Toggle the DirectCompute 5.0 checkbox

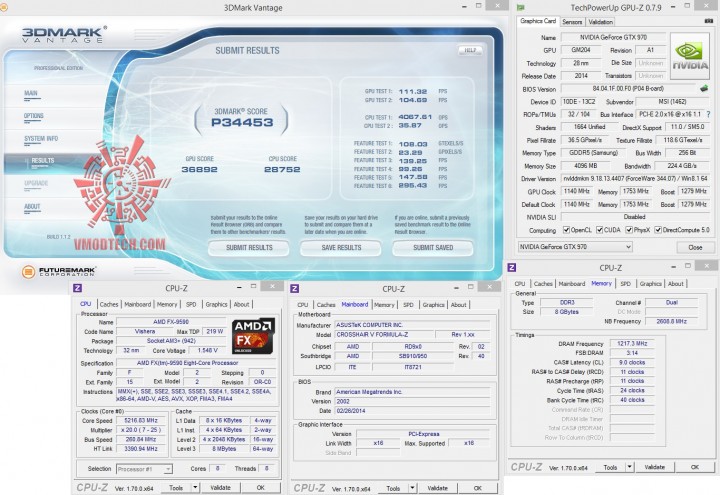pos(658,230)
